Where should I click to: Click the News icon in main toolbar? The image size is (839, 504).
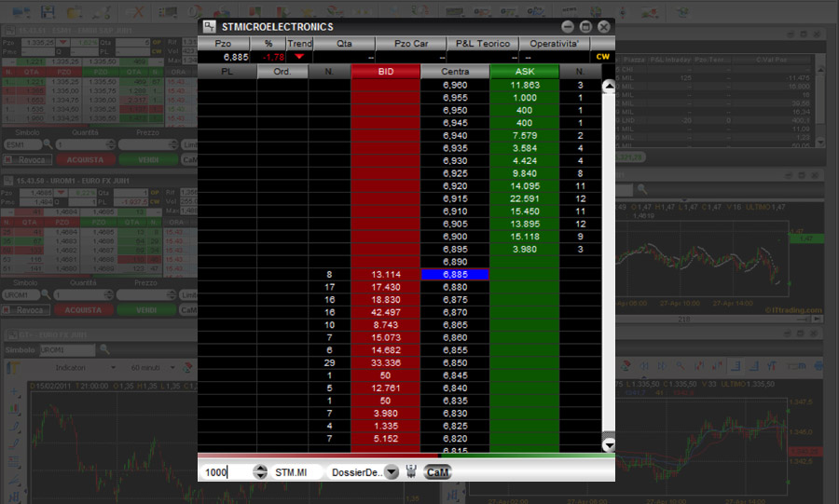pos(569,11)
